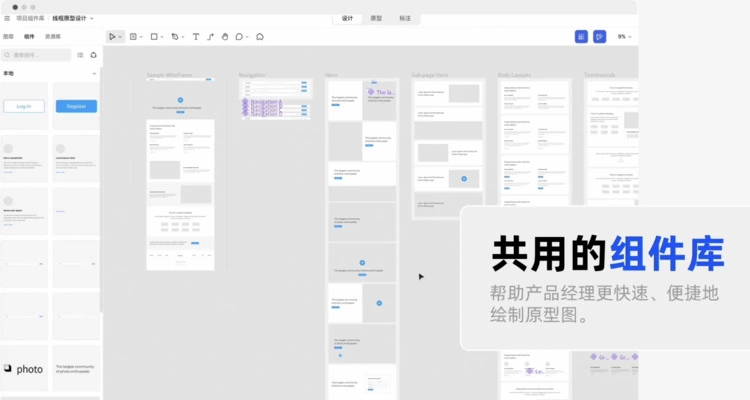
Task: Toggle the component list view icon
Action: [x=80, y=55]
